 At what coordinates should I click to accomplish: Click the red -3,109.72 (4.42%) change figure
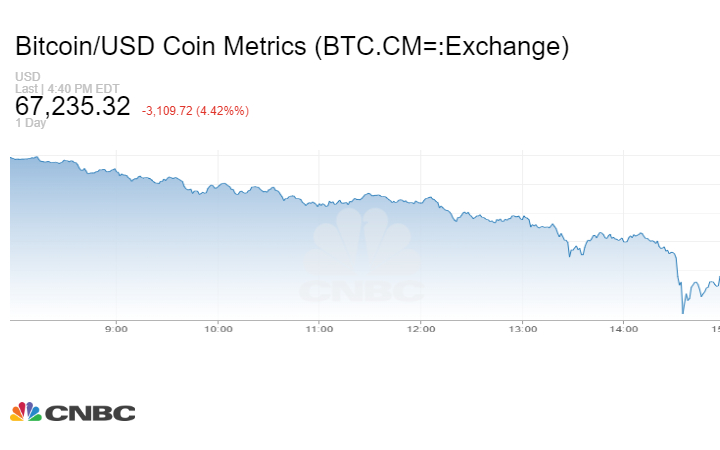(195, 110)
